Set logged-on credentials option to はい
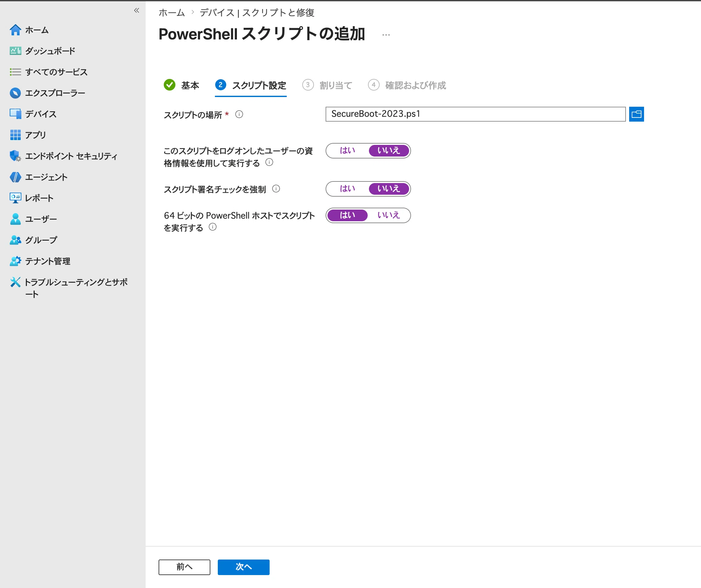Screen dimensions: 701x588 [347, 151]
